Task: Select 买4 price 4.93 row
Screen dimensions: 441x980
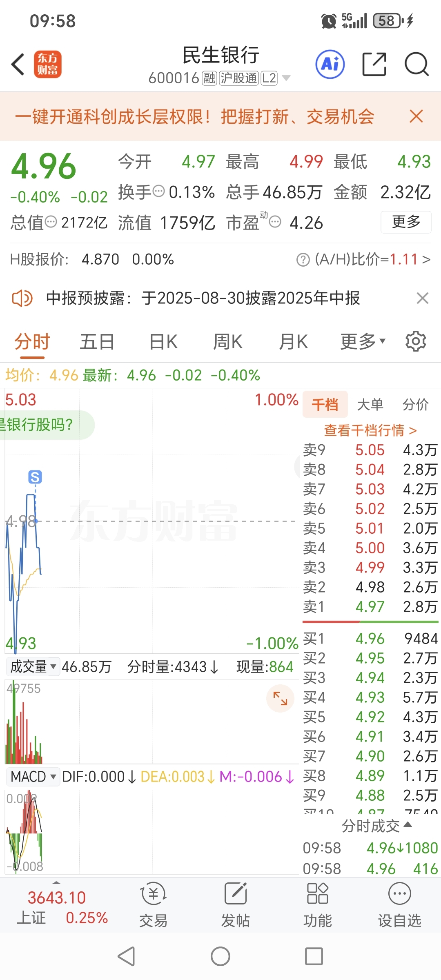Action: [370, 697]
